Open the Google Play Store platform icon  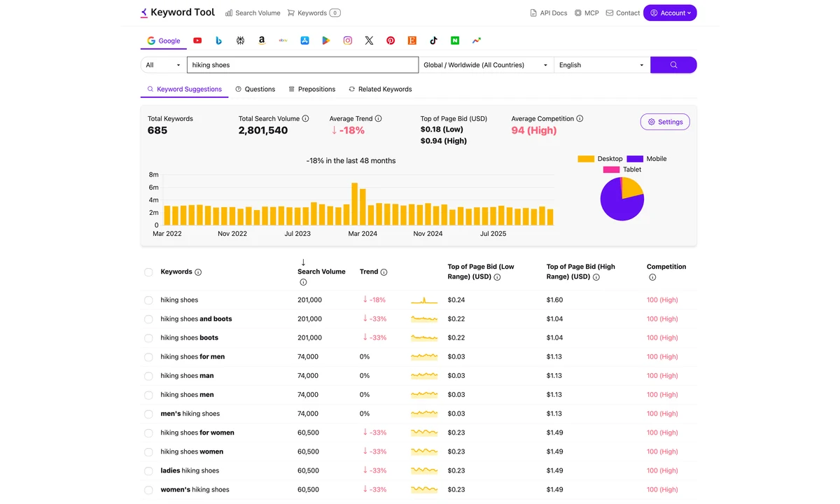[326, 41]
